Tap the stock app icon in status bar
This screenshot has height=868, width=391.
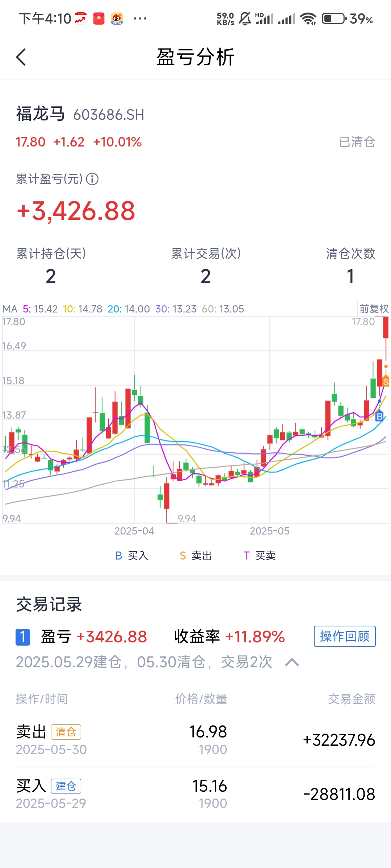[80, 18]
